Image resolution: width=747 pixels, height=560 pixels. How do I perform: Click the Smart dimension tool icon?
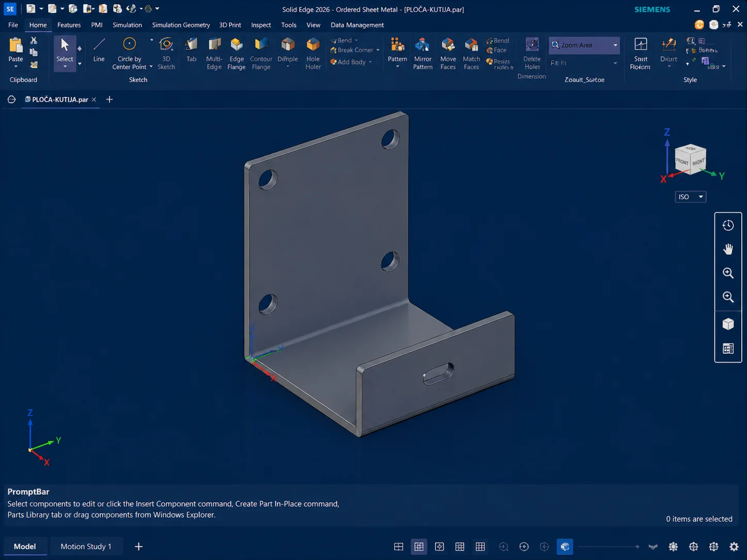coord(641,45)
